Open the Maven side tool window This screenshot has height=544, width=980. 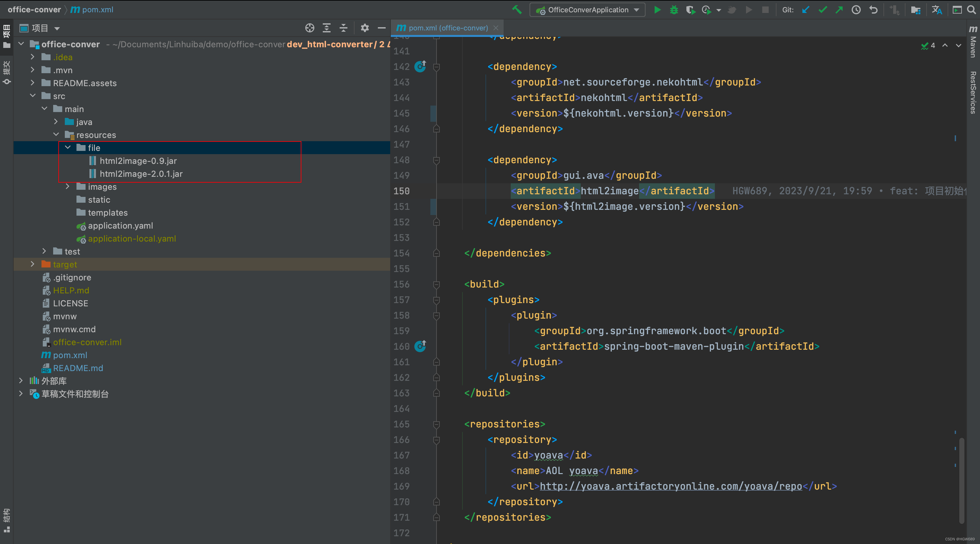point(973,41)
